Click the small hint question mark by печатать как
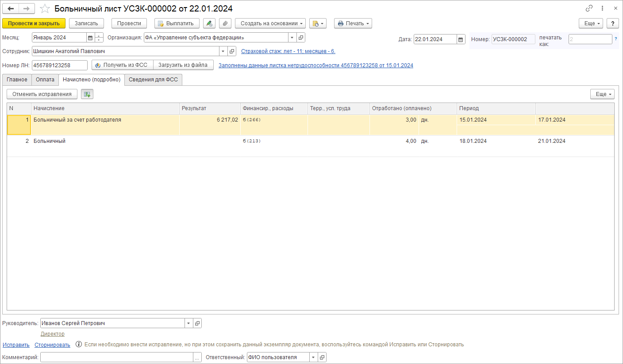The image size is (623, 364). pos(616,39)
